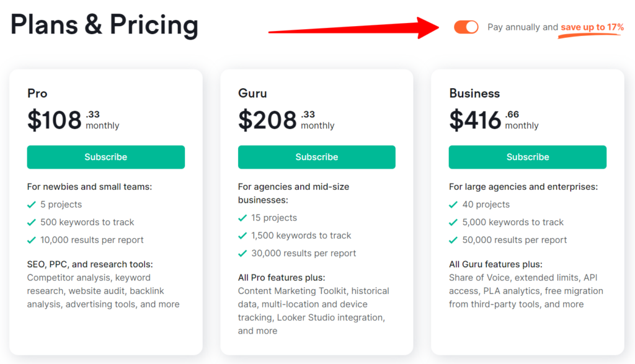Click the checkmark beside 1,500 keywords to track
This screenshot has height=364, width=635.
point(243,235)
